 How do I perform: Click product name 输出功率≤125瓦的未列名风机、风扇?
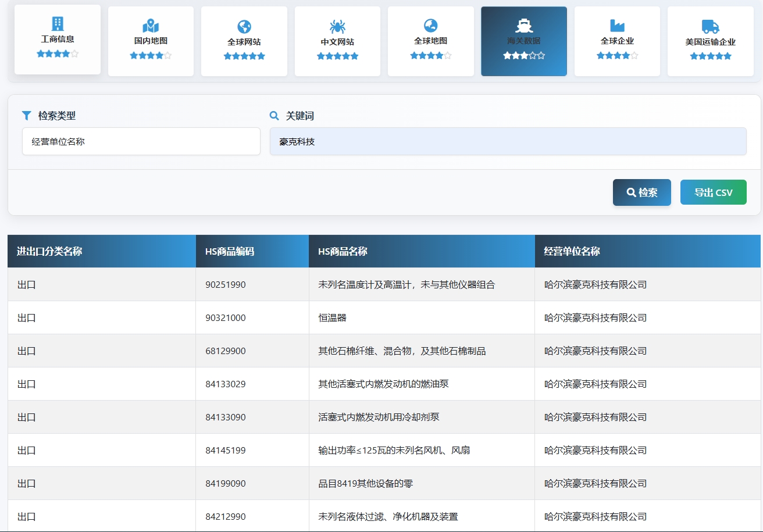click(394, 451)
